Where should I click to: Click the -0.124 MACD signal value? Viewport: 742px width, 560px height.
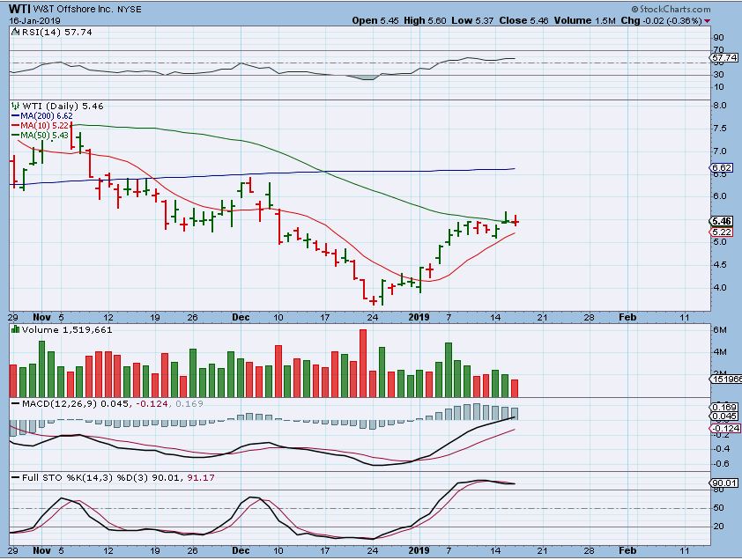[152, 403]
